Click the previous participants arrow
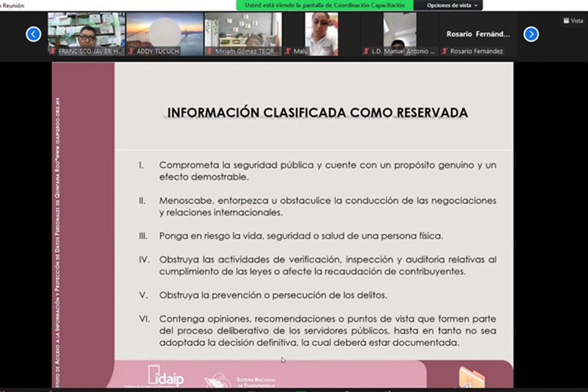Screen dimensions: 588x392 click(x=34, y=35)
